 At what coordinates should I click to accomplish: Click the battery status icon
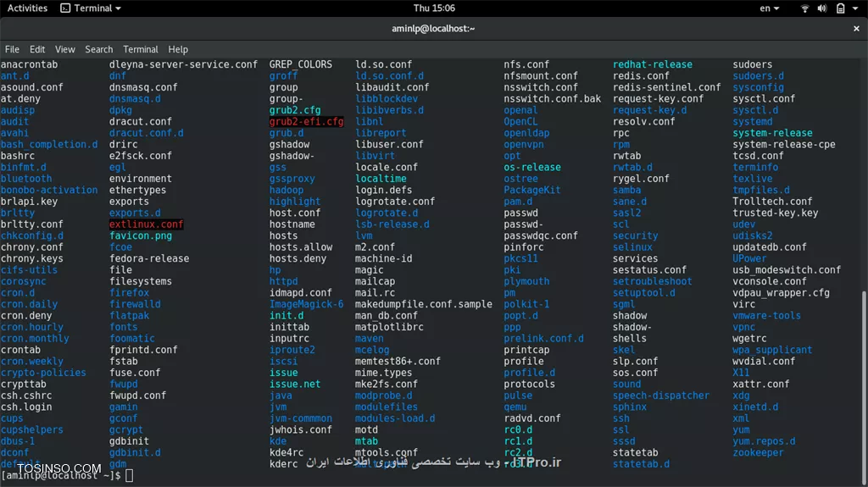click(x=840, y=8)
